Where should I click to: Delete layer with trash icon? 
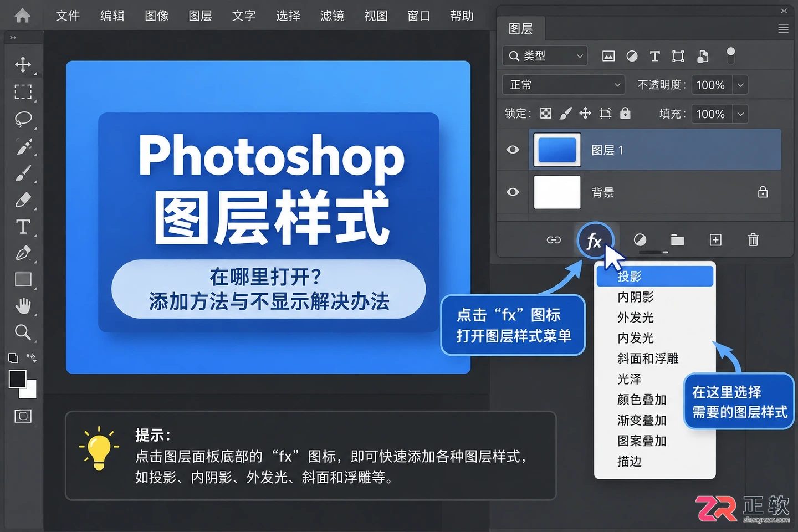click(x=753, y=240)
